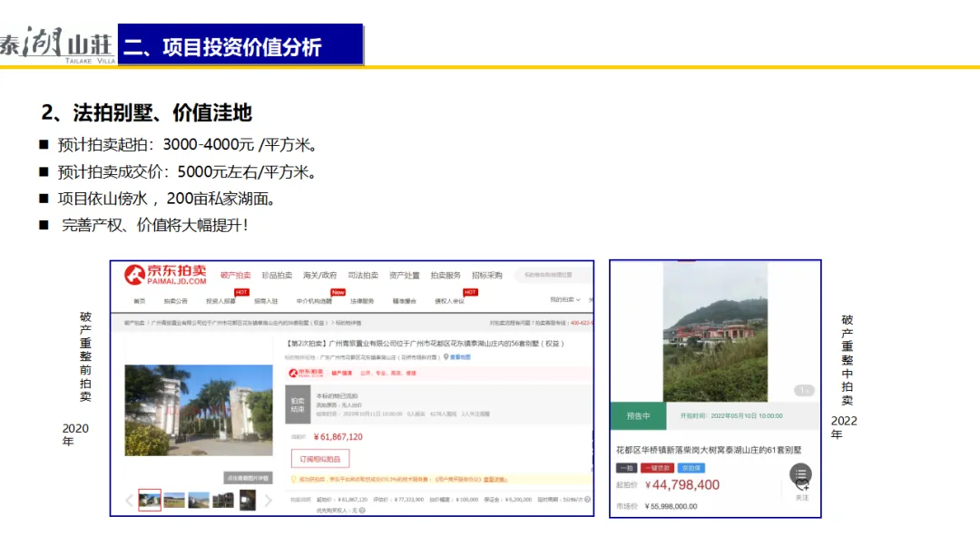980x545 pixels.
Task: Select the first red-bordered gate thumbnail
Action: (150, 500)
